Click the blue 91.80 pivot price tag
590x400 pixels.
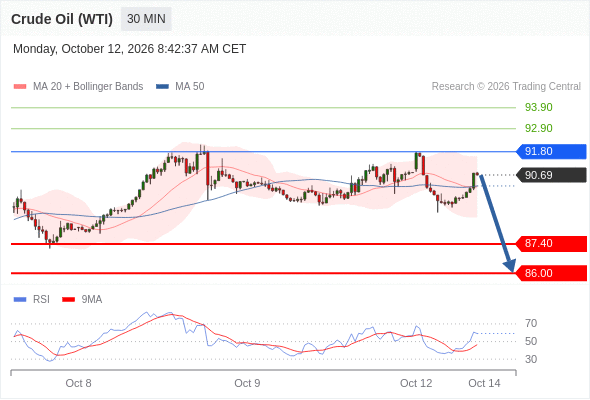tap(551, 151)
